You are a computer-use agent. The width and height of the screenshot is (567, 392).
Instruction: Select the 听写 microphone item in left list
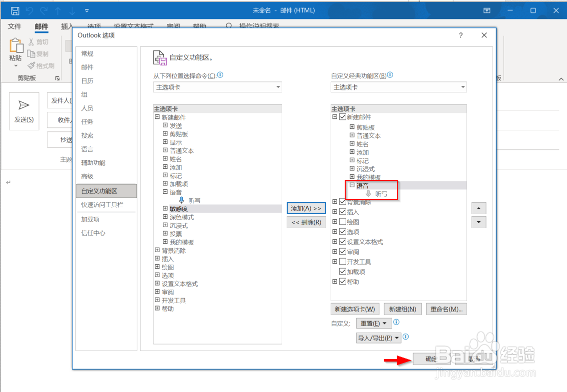[x=190, y=200]
